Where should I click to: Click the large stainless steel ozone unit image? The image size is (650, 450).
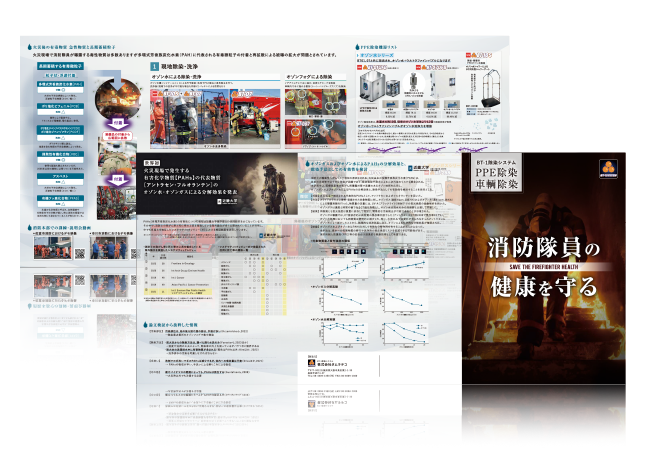(371, 85)
